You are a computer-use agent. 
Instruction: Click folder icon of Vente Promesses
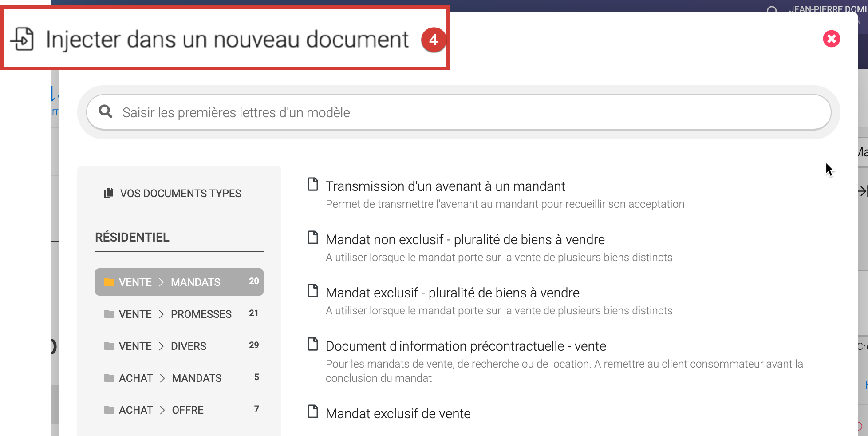point(109,314)
